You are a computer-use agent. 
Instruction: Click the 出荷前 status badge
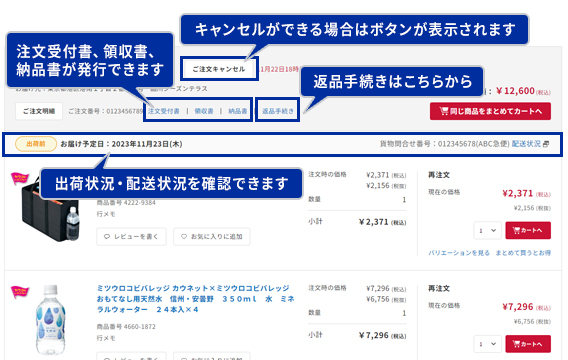pyautogui.click(x=36, y=144)
